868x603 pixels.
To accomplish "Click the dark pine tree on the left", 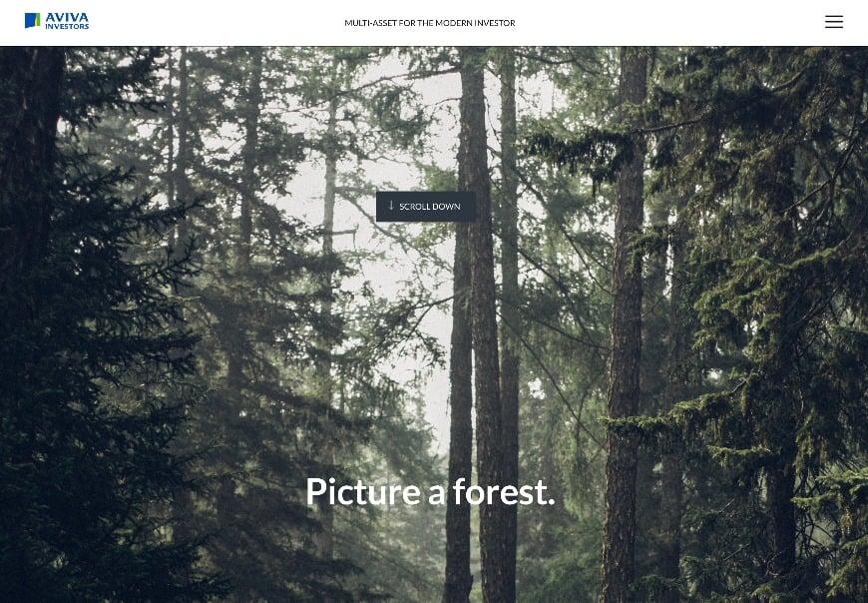I will pyautogui.click(x=83, y=332).
